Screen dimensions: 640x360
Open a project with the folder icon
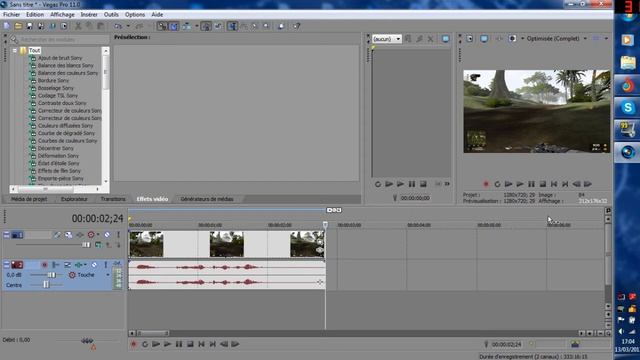[x=18, y=26]
